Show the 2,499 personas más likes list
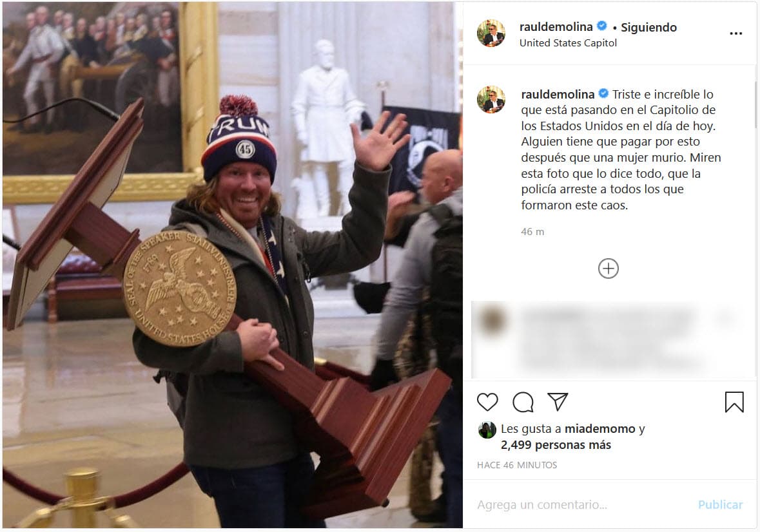760x532 pixels. tap(556, 444)
